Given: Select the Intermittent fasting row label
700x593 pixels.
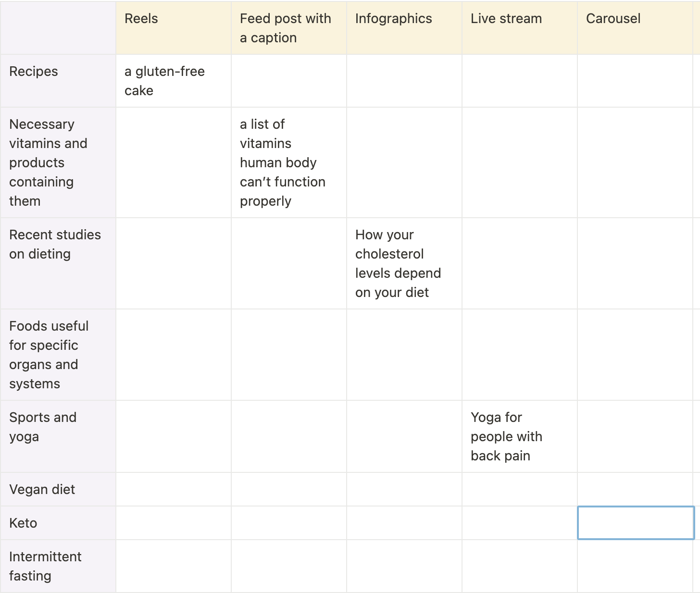Looking at the screenshot, I should pos(58,566).
